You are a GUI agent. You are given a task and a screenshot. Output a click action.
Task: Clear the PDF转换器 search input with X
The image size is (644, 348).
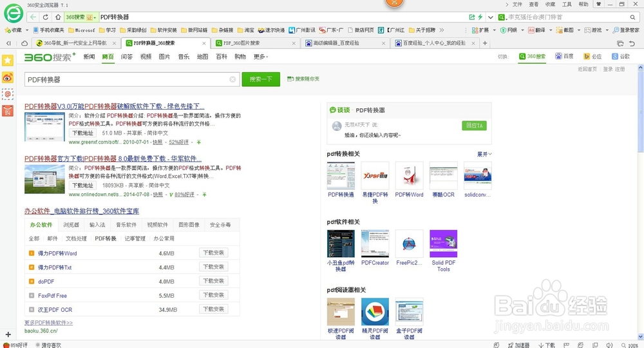click(x=232, y=79)
